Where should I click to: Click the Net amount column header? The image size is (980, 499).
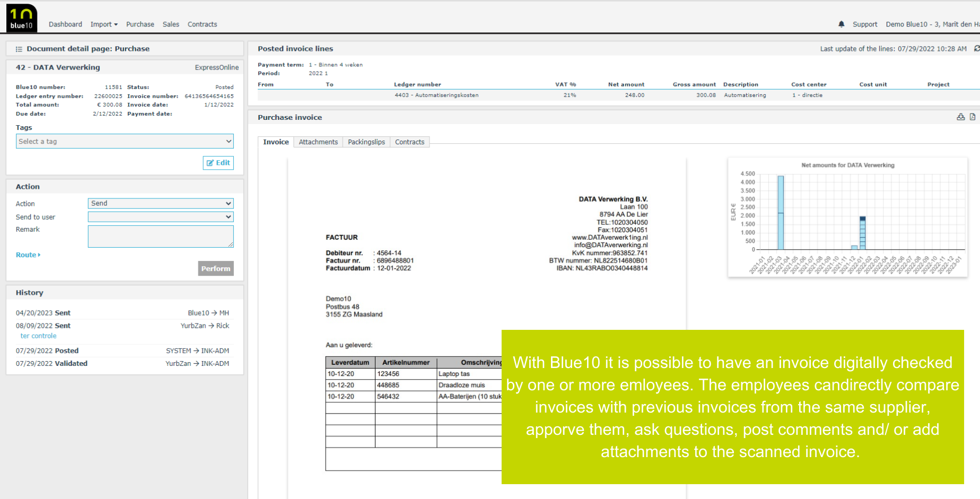click(626, 85)
